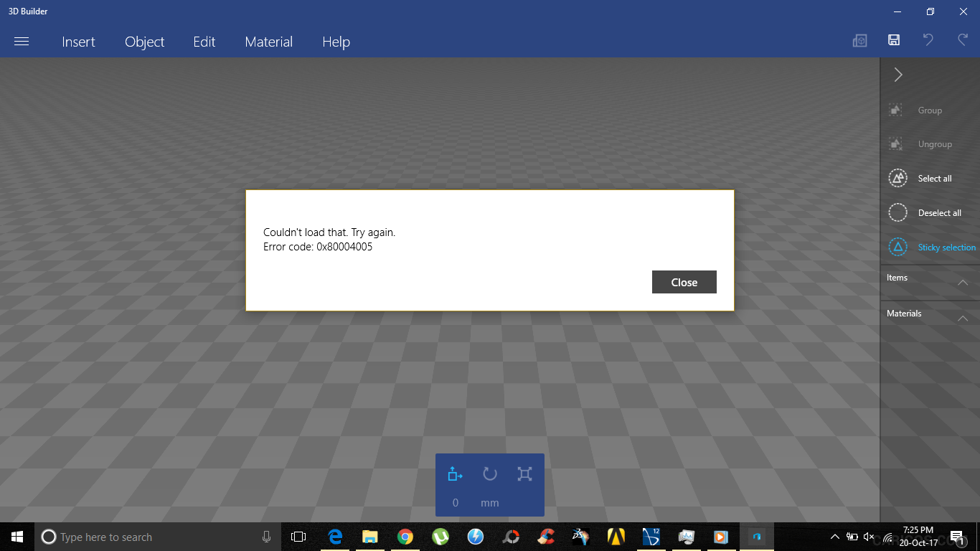Open the Edit menu

[x=204, y=42]
